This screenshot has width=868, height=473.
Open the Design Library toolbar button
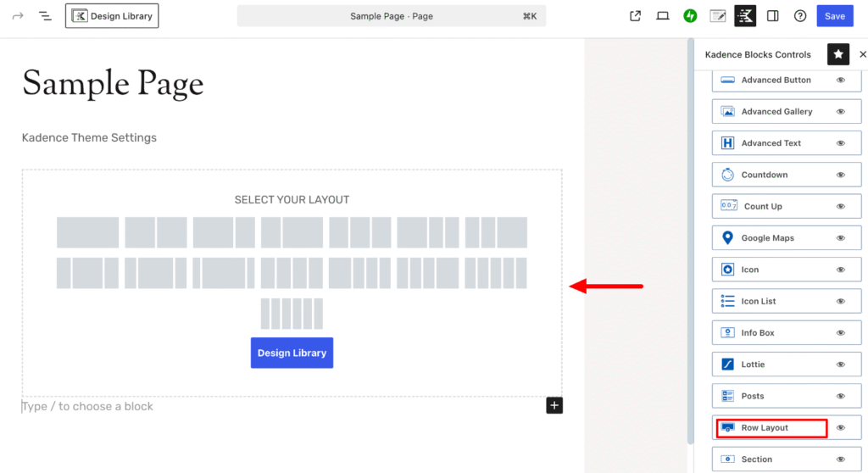pyautogui.click(x=112, y=16)
